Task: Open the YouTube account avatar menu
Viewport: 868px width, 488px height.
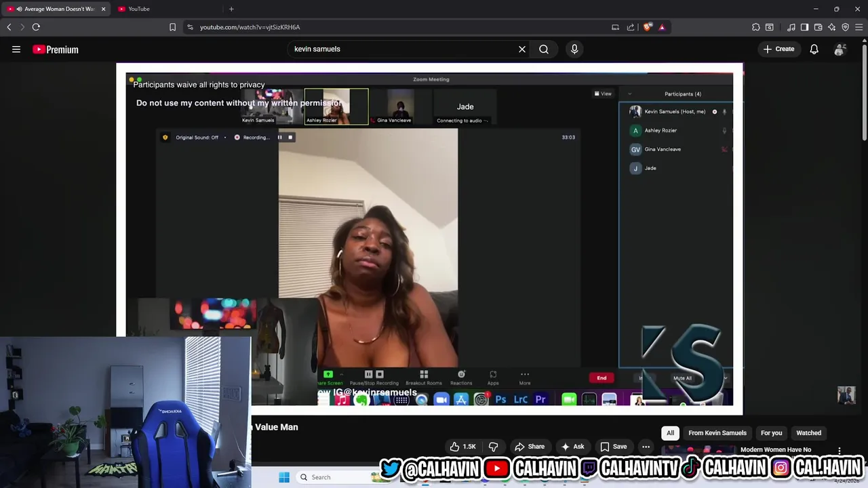Action: 840,49
